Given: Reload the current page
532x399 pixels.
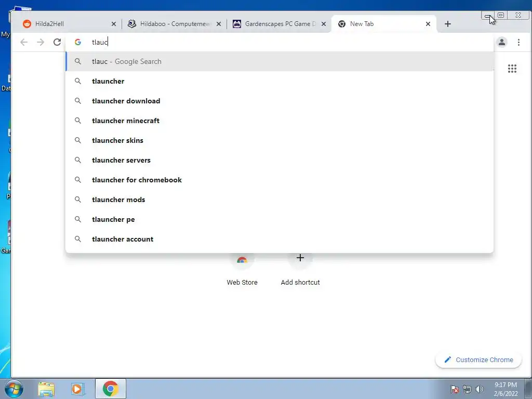Looking at the screenshot, I should tap(57, 42).
